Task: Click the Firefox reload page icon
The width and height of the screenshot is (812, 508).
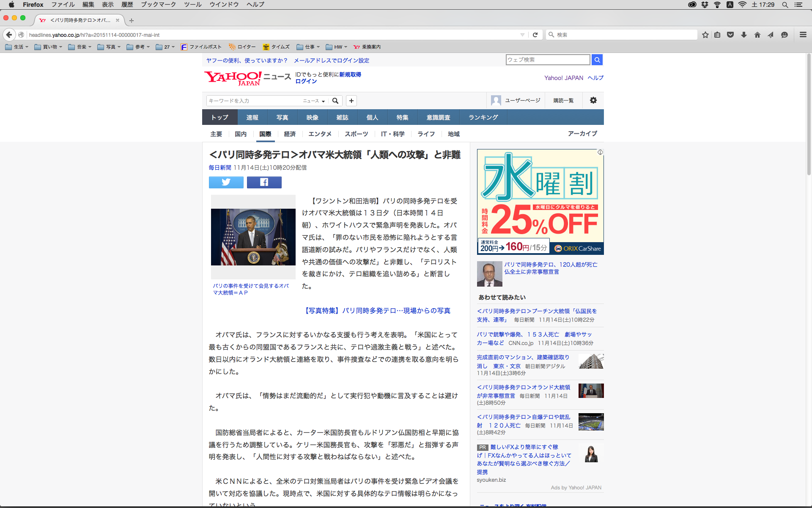Action: click(x=535, y=35)
